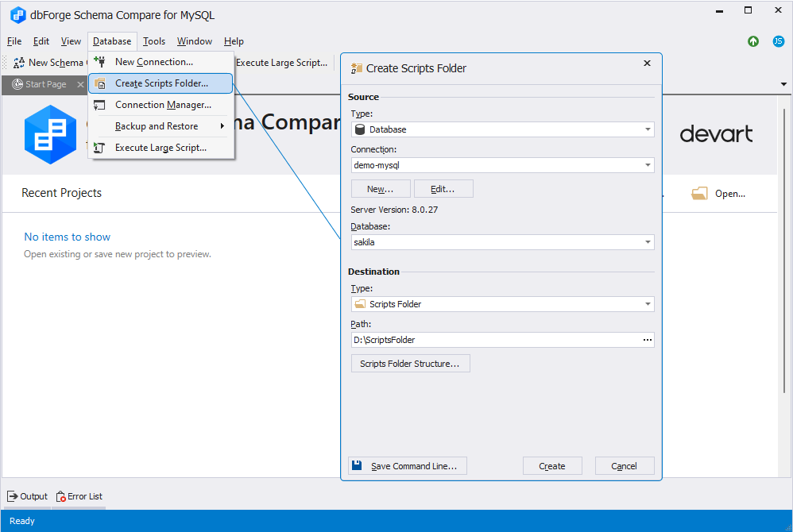Expand the Database sakila dropdown
The height and width of the screenshot is (532, 793).
[x=648, y=242]
